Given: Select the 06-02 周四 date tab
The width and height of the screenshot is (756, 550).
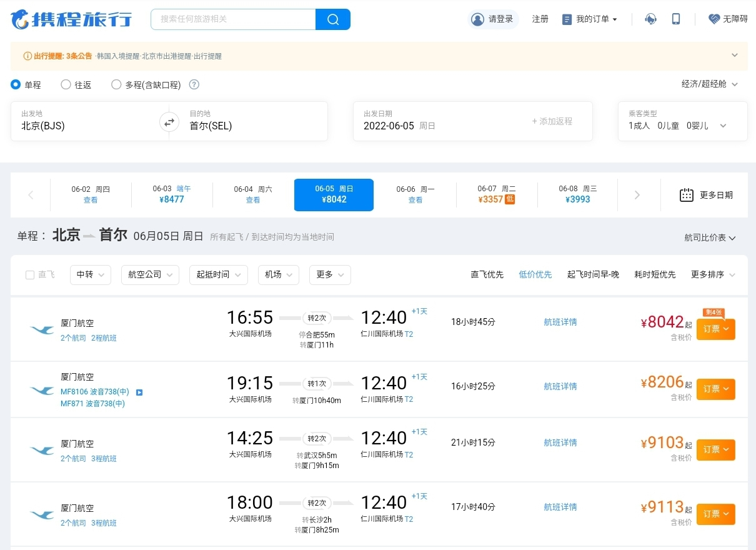Looking at the screenshot, I should tap(91, 195).
